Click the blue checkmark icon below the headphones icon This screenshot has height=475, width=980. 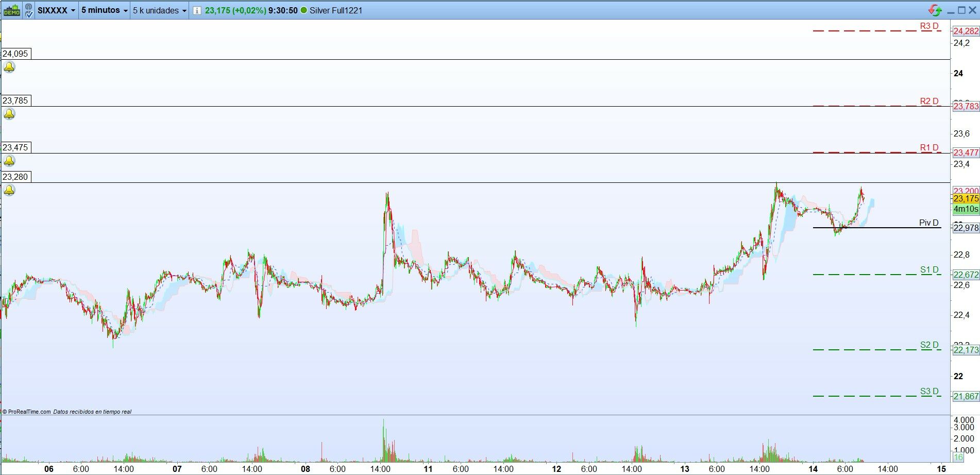(29, 14)
